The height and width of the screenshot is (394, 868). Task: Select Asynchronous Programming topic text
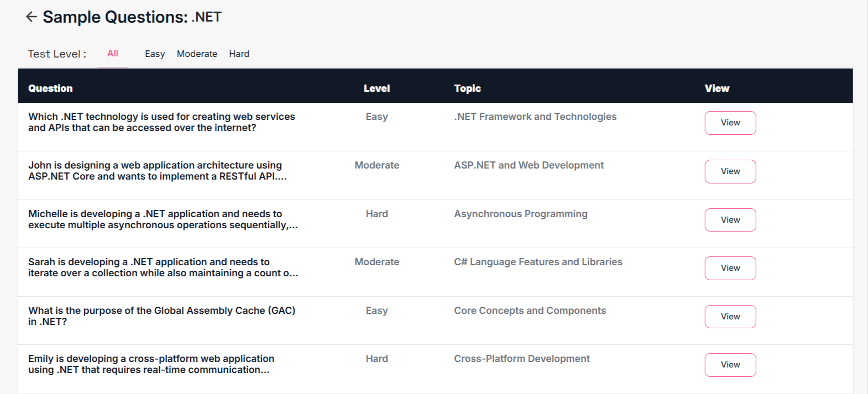(x=520, y=214)
